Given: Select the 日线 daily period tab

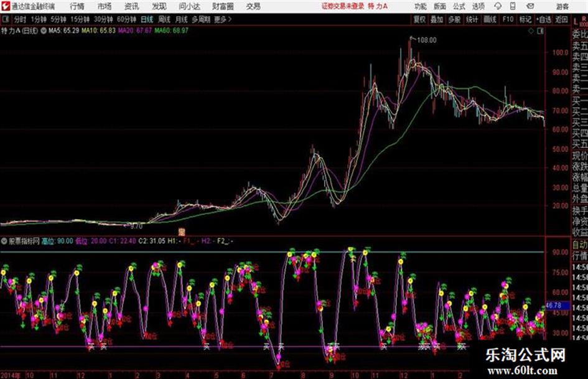Looking at the screenshot, I should (x=147, y=19).
